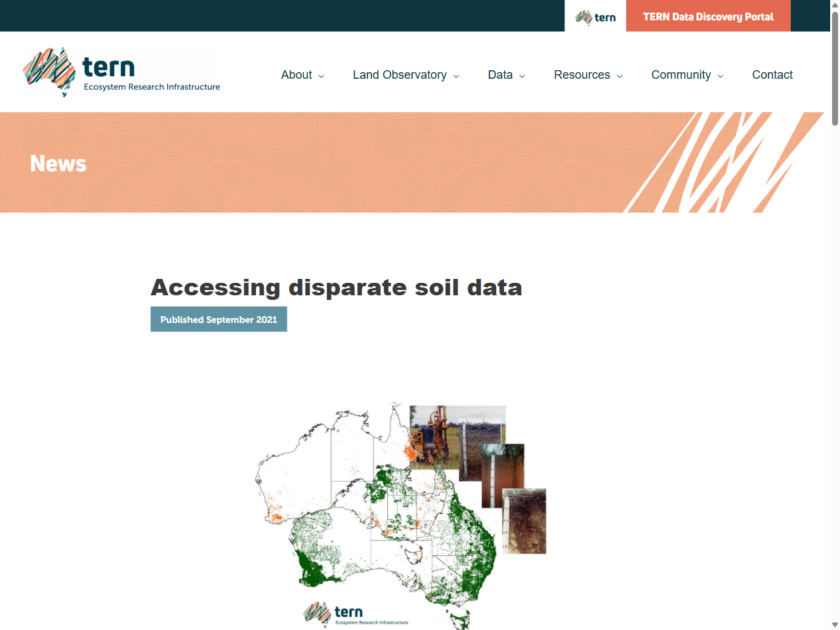Click the News banner heading
The width and height of the screenshot is (840, 630).
coord(58,163)
